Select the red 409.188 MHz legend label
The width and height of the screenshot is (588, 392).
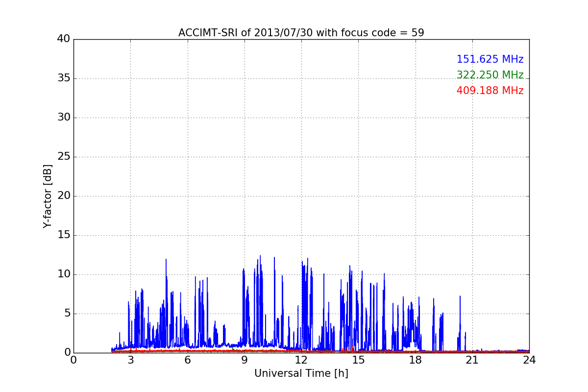[490, 91]
